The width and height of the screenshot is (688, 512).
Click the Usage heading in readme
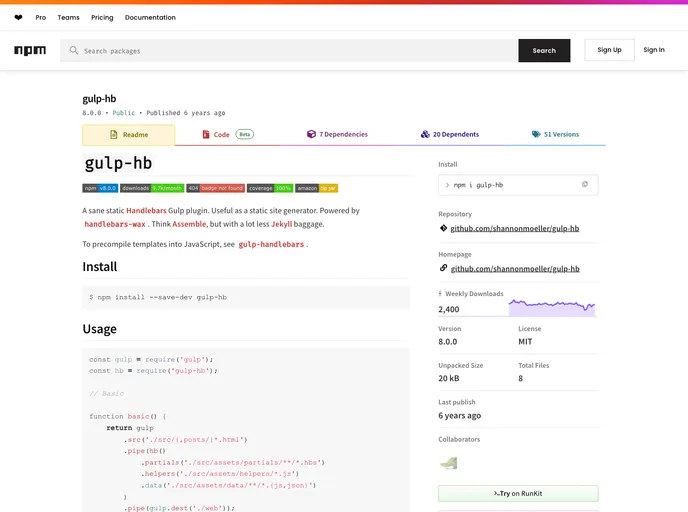pyautogui.click(x=100, y=329)
